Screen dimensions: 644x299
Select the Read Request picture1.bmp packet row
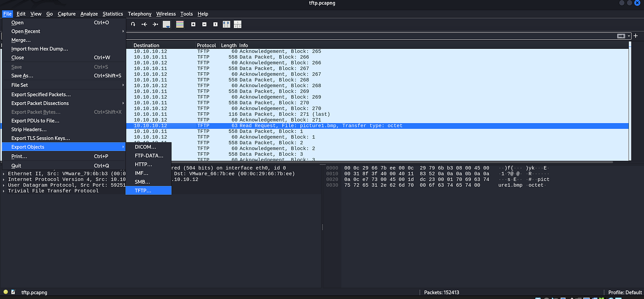pos(376,126)
